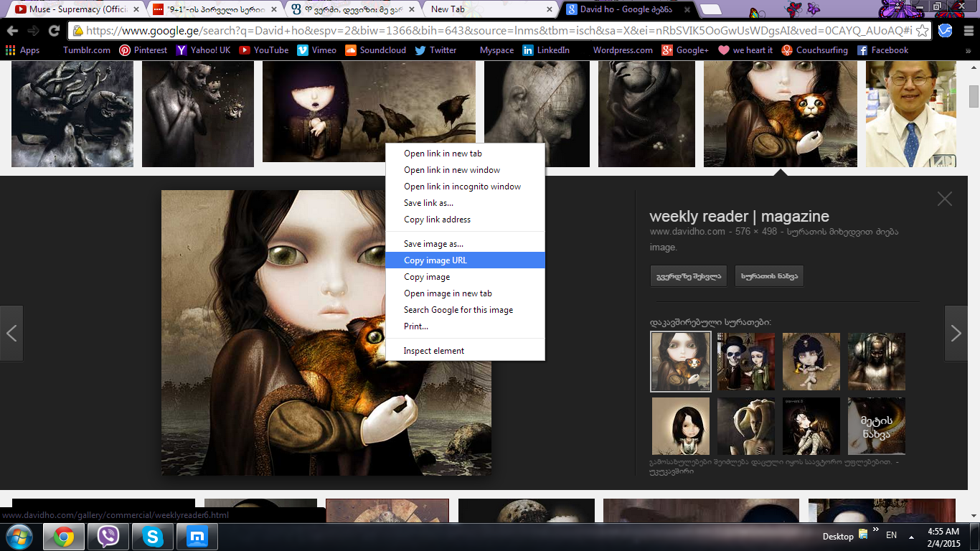Open a new tab with the new-tab button
The image size is (980, 551).
pyautogui.click(x=710, y=9)
